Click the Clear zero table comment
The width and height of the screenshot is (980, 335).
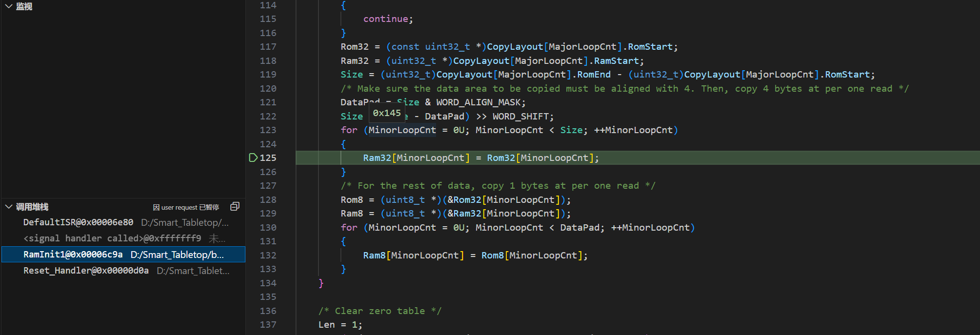tap(380, 311)
